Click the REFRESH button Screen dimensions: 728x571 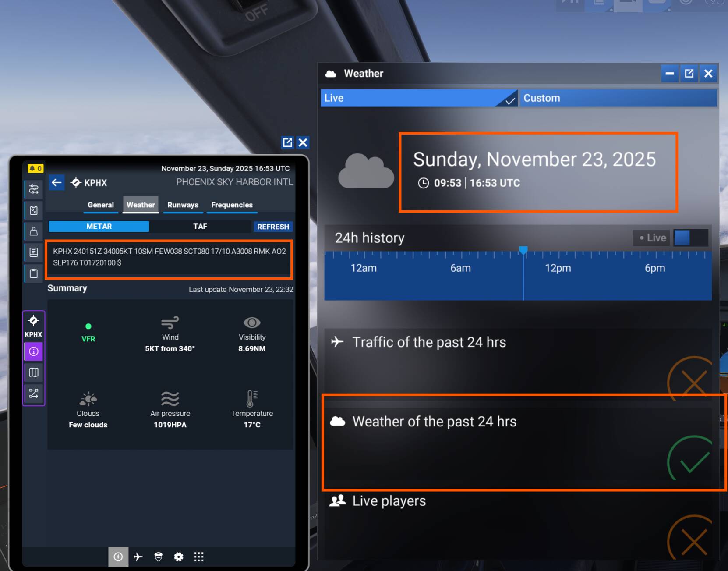[273, 227]
